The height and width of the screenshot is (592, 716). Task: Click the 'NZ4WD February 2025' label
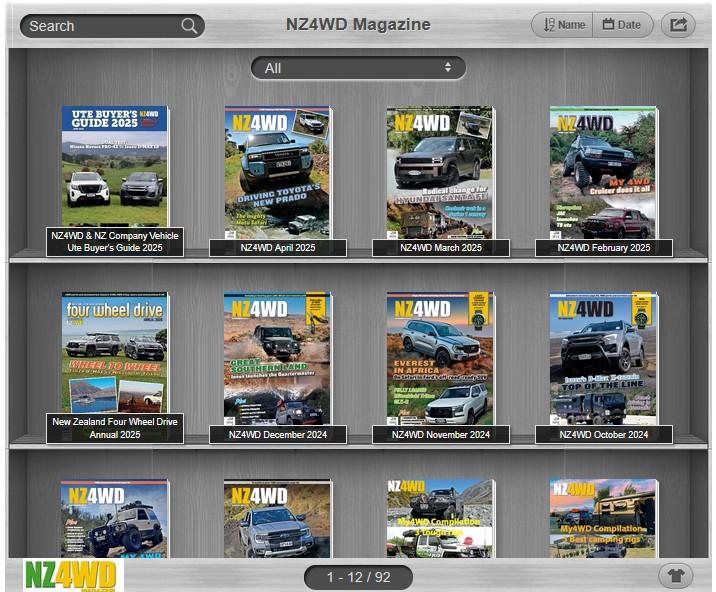[604, 248]
